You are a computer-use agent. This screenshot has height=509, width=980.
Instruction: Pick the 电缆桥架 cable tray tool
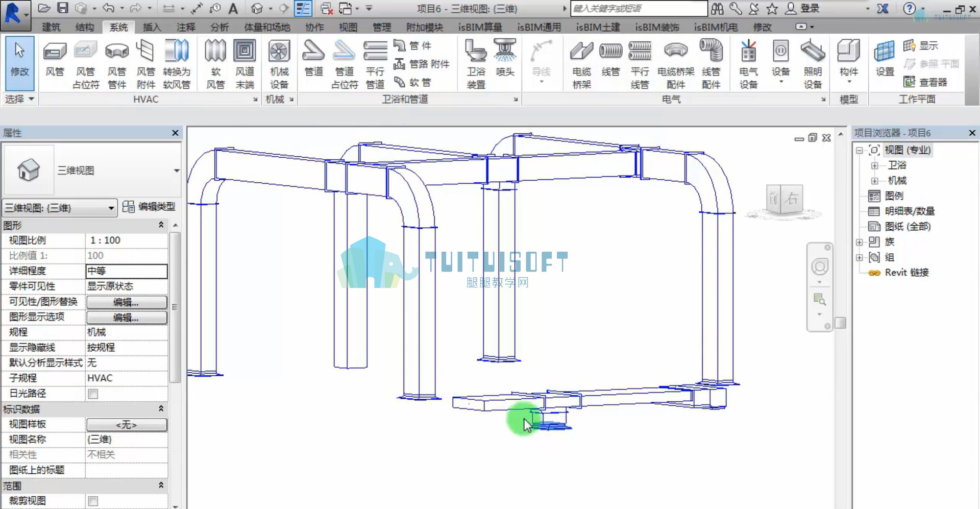(581, 64)
